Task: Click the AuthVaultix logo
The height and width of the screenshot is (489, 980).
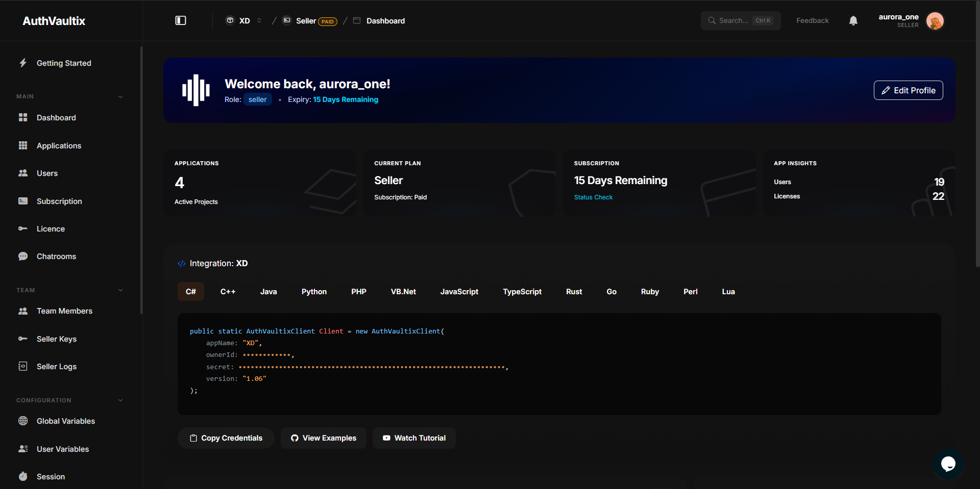Action: pos(54,21)
